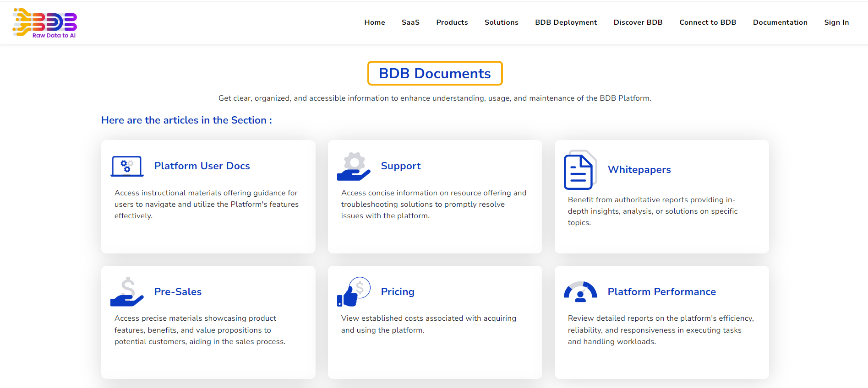The width and height of the screenshot is (868, 388).
Task: Select Documentation in the top navigation
Action: [x=780, y=22]
